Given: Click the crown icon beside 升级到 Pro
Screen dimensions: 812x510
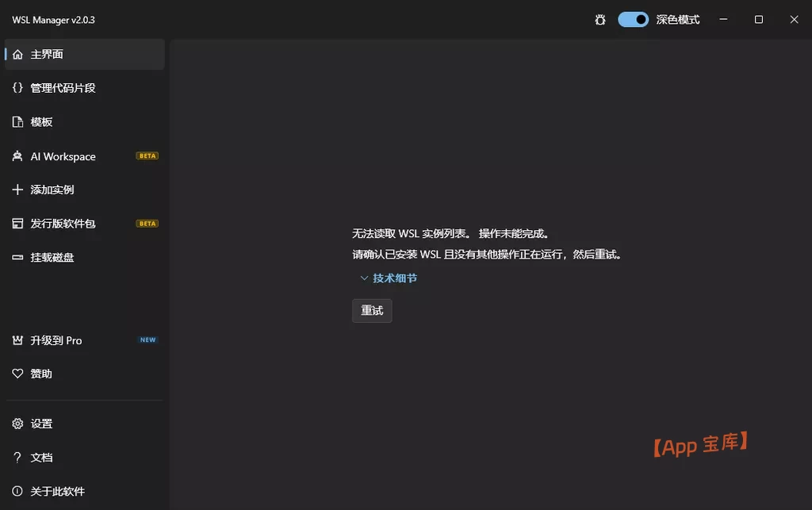Looking at the screenshot, I should coord(17,340).
